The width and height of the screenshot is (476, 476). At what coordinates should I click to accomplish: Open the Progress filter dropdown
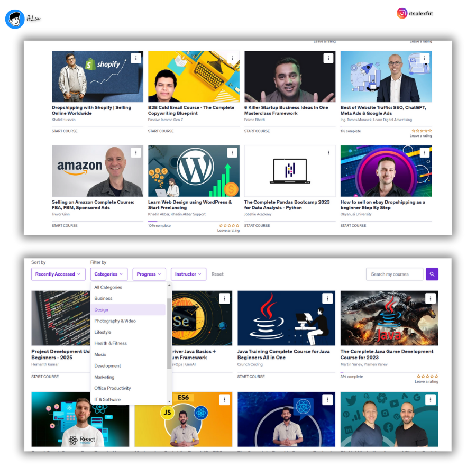point(149,274)
